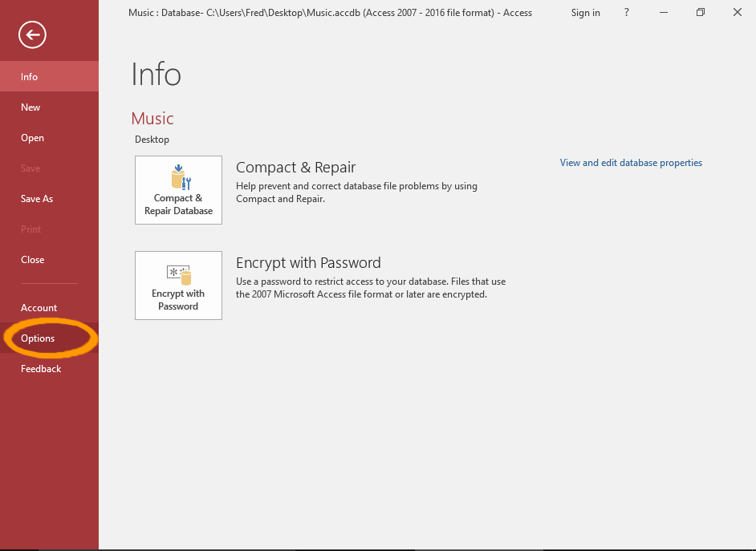Choose Save As in the sidebar
Screen dimensions: 756x551
point(36,199)
